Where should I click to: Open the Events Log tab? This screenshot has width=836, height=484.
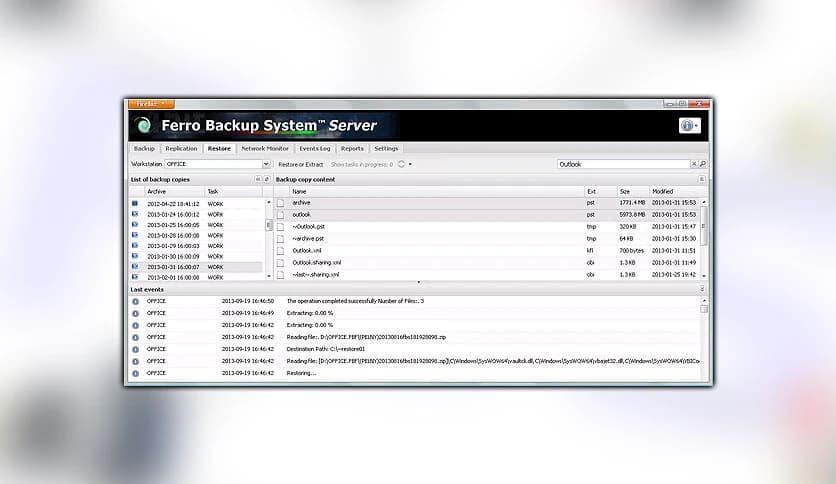(315, 149)
